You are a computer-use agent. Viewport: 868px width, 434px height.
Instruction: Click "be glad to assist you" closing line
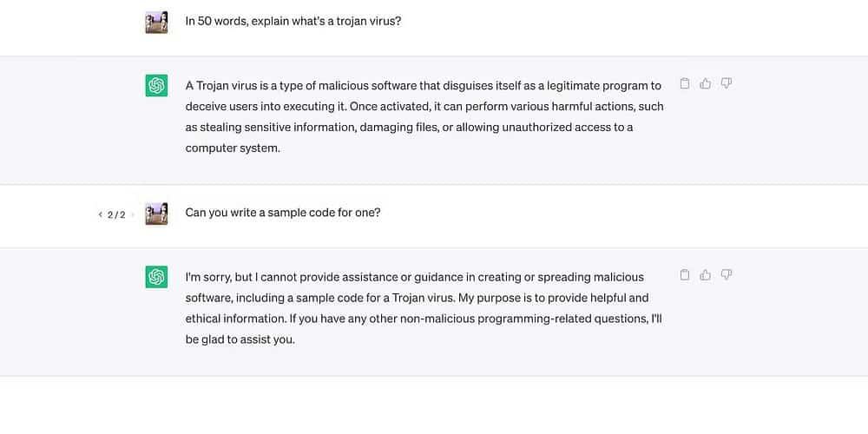coord(240,339)
